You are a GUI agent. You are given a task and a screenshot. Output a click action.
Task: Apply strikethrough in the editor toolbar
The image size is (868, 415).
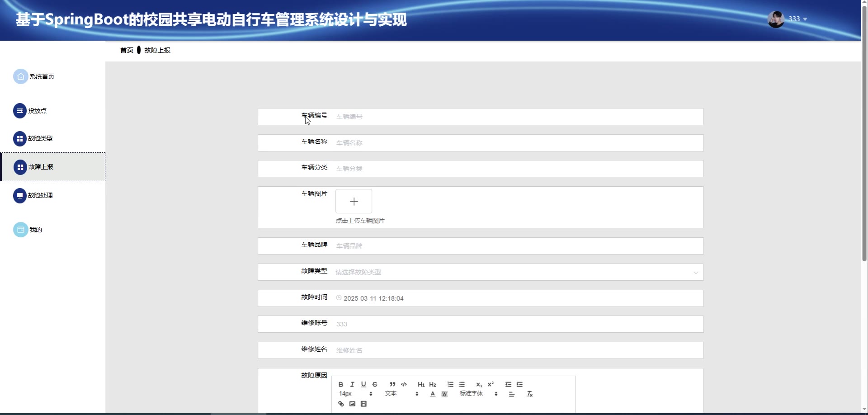(x=375, y=384)
